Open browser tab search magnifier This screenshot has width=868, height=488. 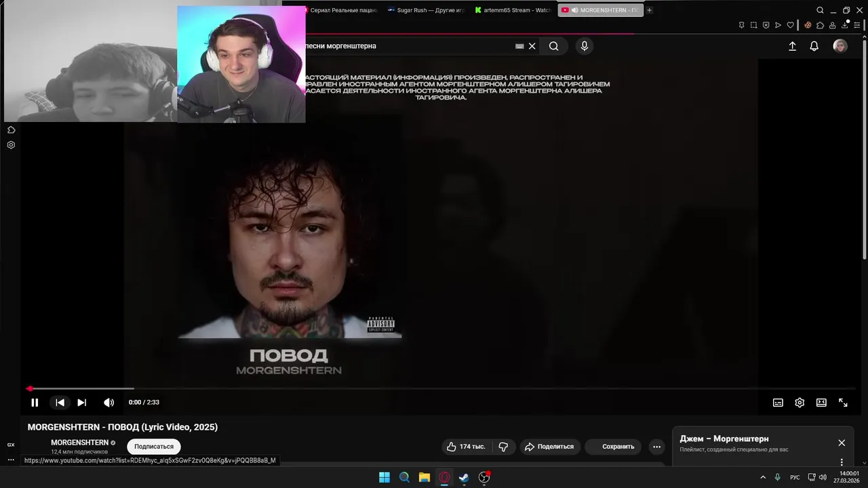[x=820, y=10]
